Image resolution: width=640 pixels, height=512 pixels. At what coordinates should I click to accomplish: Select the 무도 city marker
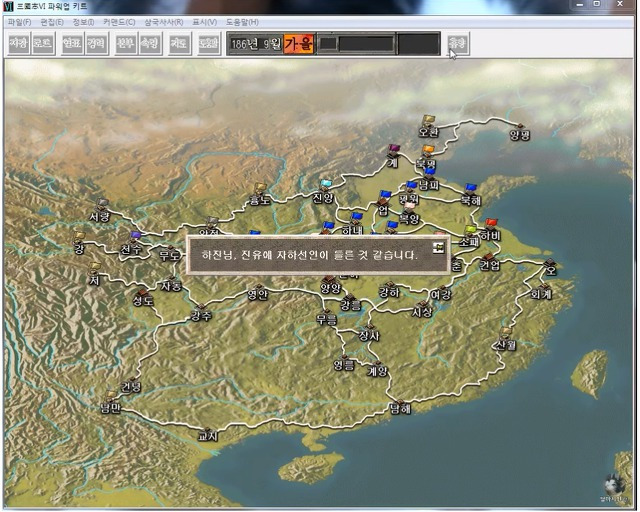[x=169, y=253]
